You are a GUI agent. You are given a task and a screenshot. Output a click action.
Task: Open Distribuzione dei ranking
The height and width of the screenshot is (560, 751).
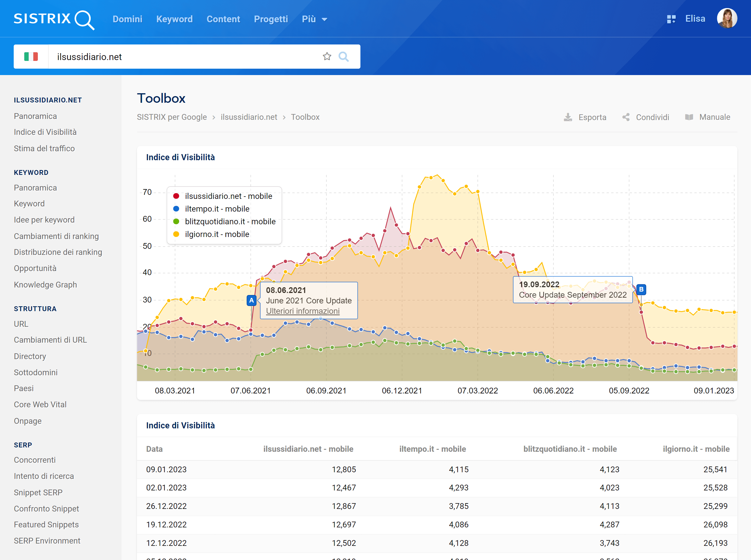coord(58,252)
